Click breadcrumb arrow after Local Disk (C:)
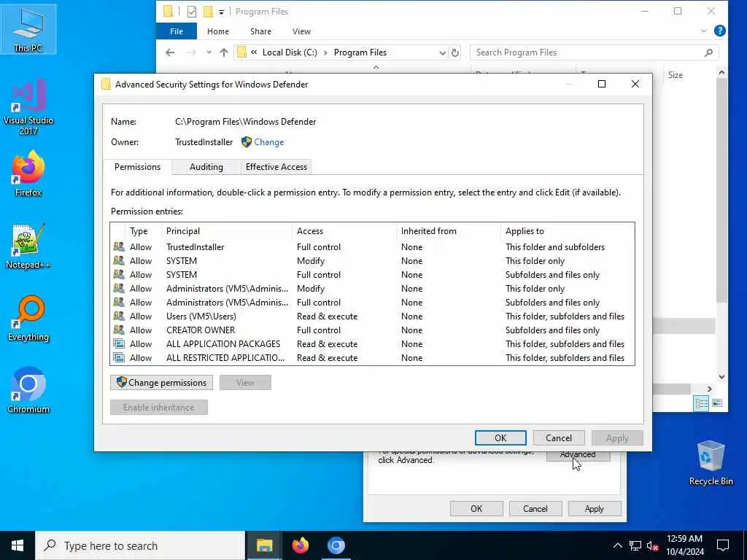 click(x=325, y=52)
